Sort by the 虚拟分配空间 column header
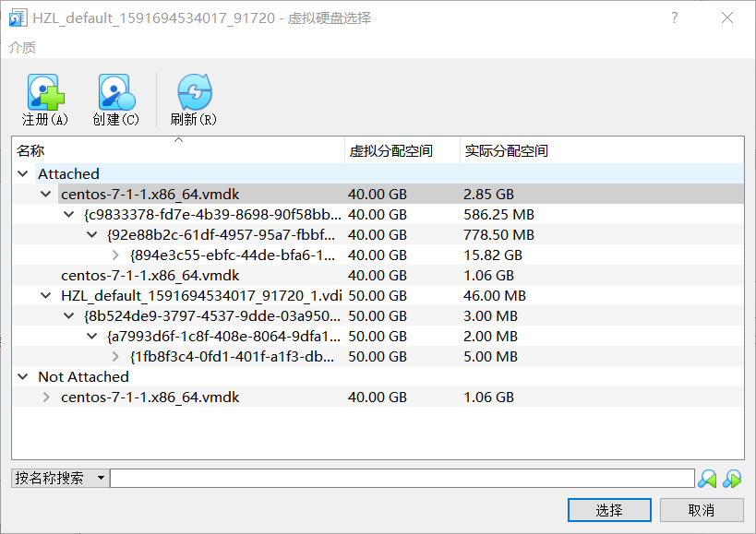This screenshot has width=756, height=534. click(x=402, y=150)
